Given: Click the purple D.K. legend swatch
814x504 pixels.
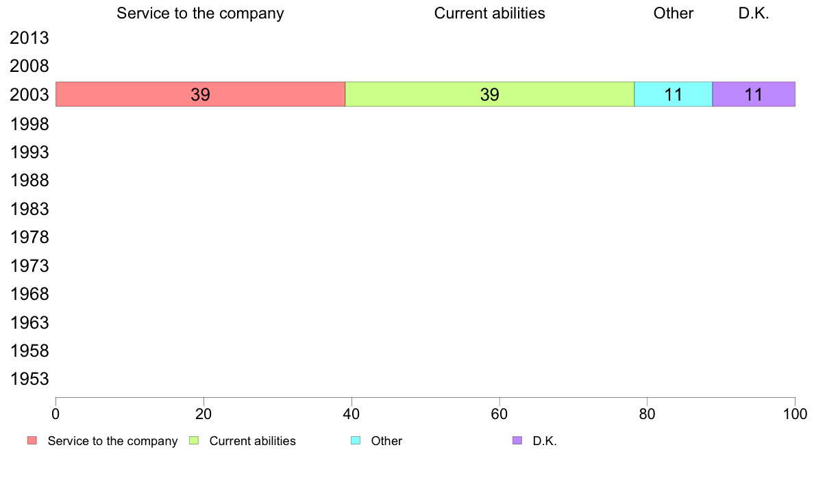Looking at the screenshot, I should [517, 440].
